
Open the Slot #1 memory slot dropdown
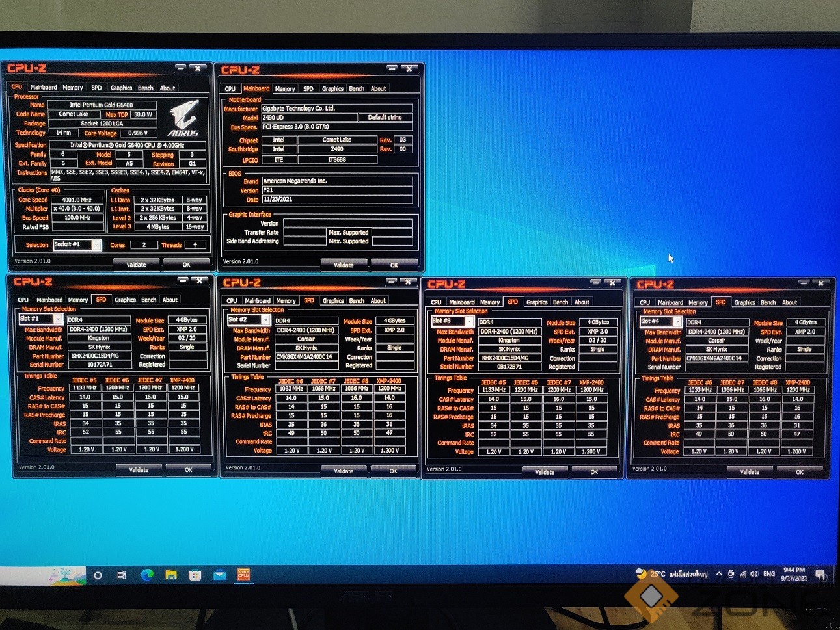[58, 319]
